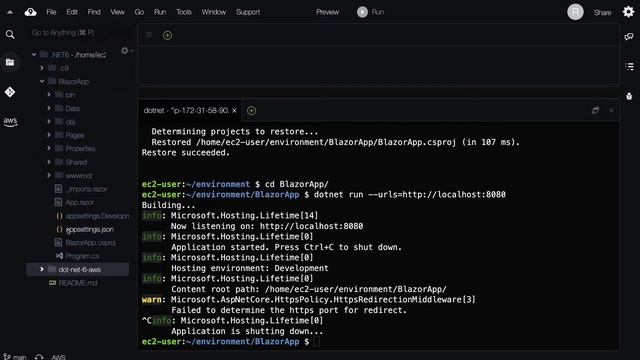Open the AWS Toolkit sidebar icon
Image resolution: width=640 pixels, height=360 pixels.
pos(10,122)
